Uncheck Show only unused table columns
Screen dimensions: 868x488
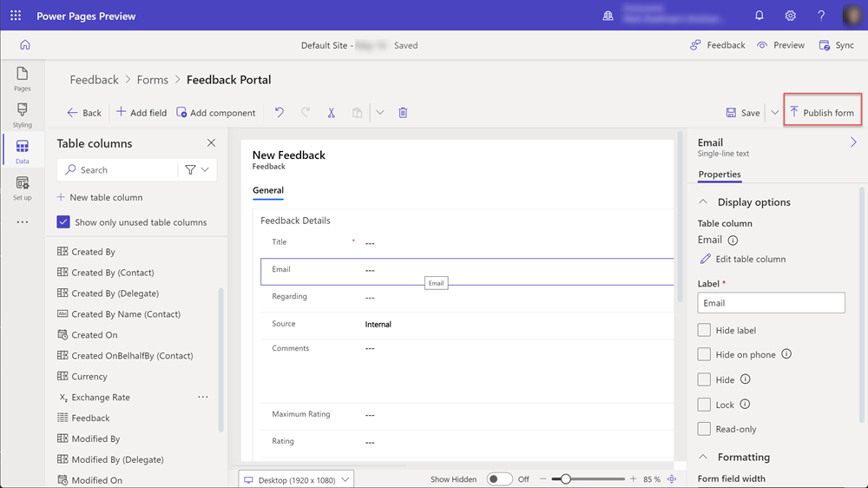tap(63, 222)
